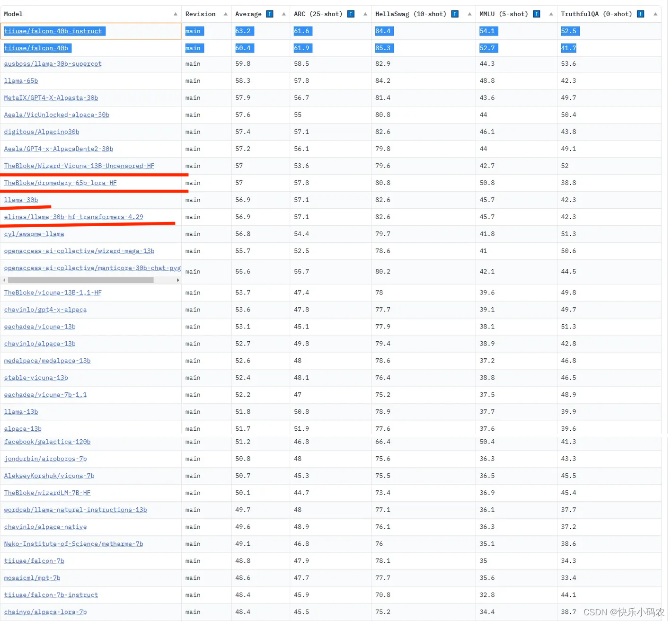Click the "HellaSwag (10-shot)" header text
Image resolution: width=672 pixels, height=621 pixels.
point(411,14)
